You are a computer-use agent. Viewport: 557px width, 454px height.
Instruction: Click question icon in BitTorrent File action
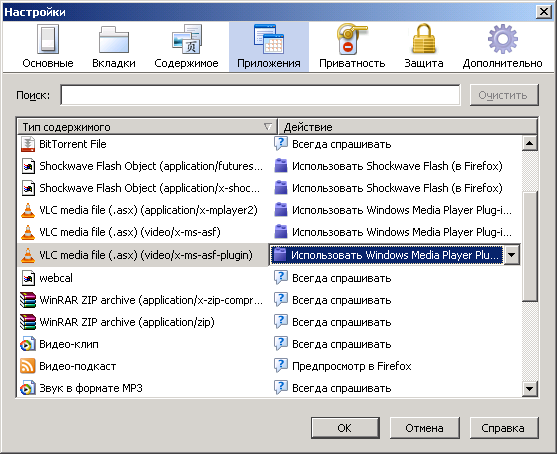281,144
